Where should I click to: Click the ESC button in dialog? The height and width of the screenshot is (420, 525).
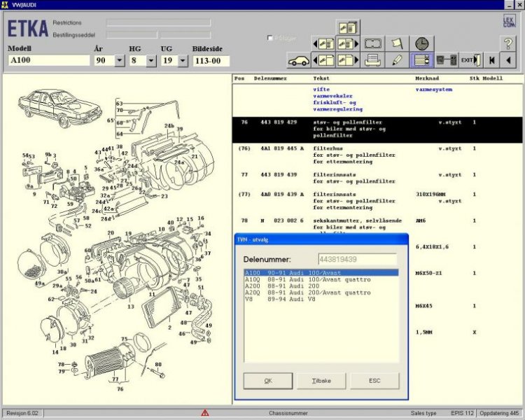pyautogui.click(x=374, y=381)
